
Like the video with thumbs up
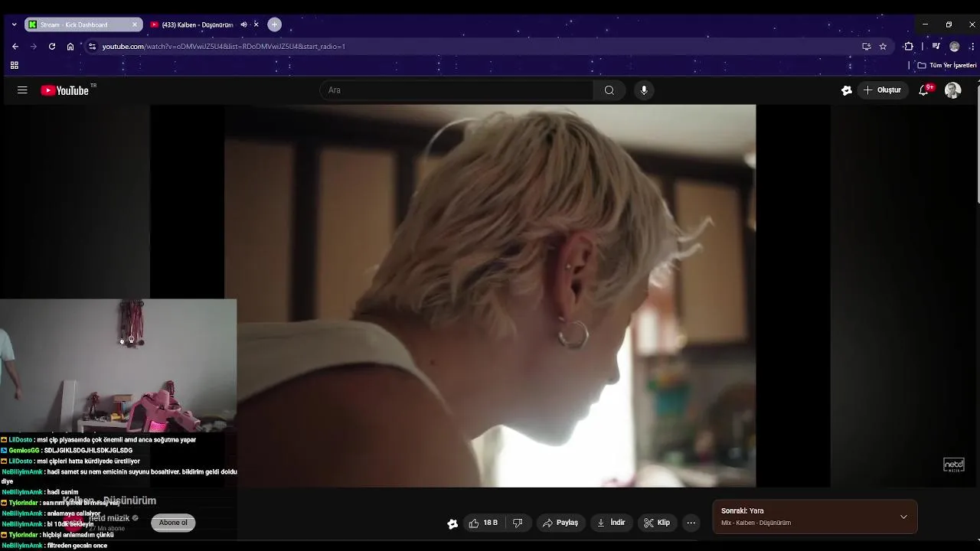[483, 523]
